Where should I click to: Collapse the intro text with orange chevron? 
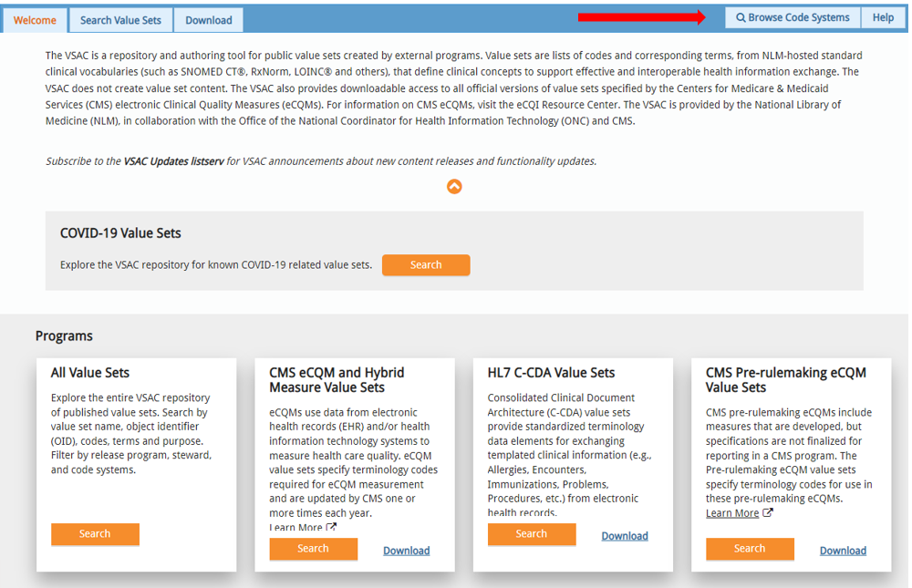(x=454, y=186)
